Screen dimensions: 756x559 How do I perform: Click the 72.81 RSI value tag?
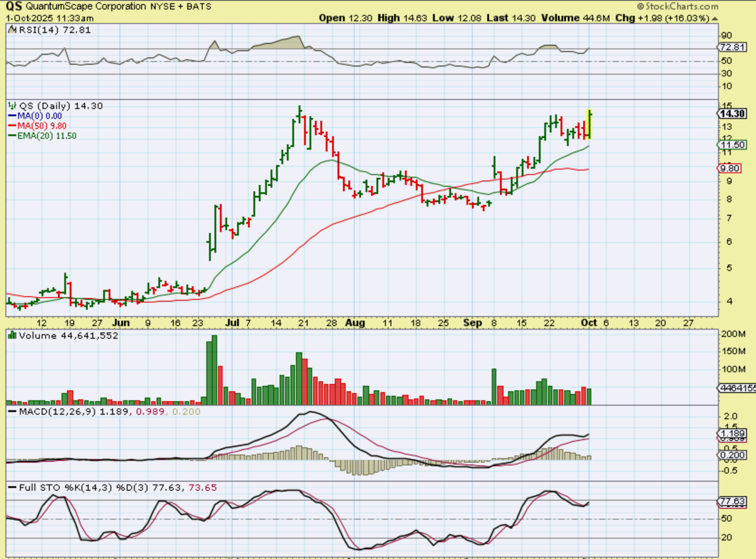(732, 47)
